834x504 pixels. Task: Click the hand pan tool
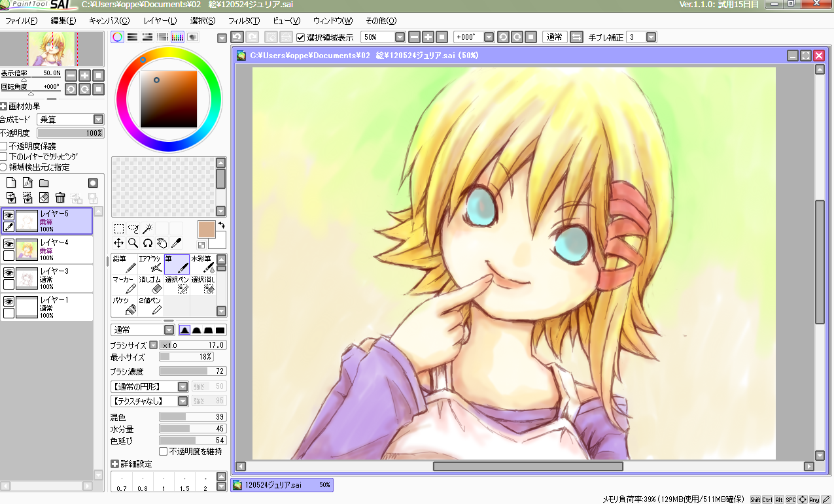pyautogui.click(x=162, y=243)
